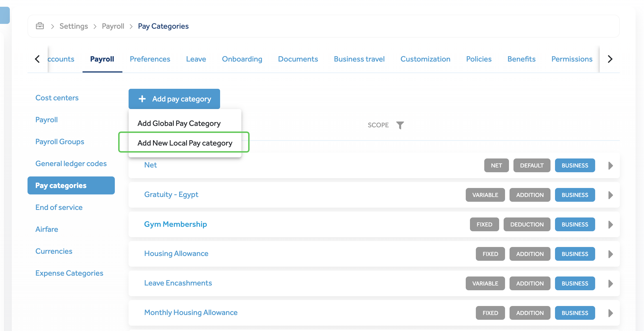Switch to the Documents tab
644x331 pixels.
point(298,59)
